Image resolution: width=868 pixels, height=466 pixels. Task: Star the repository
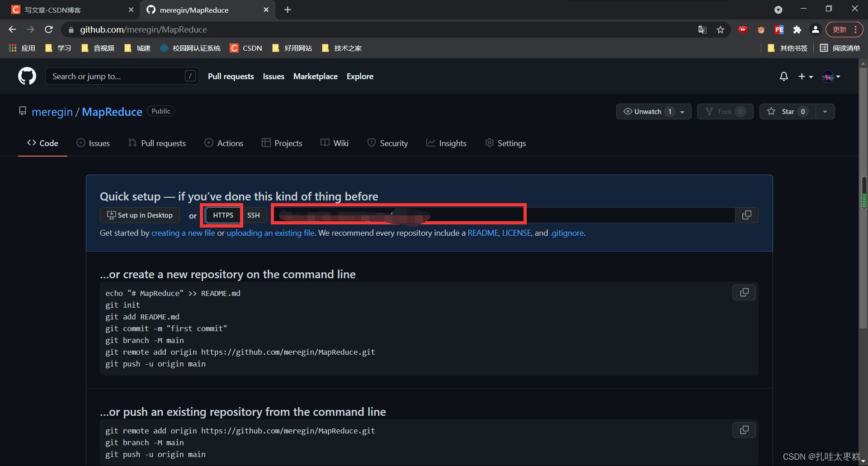tap(788, 111)
